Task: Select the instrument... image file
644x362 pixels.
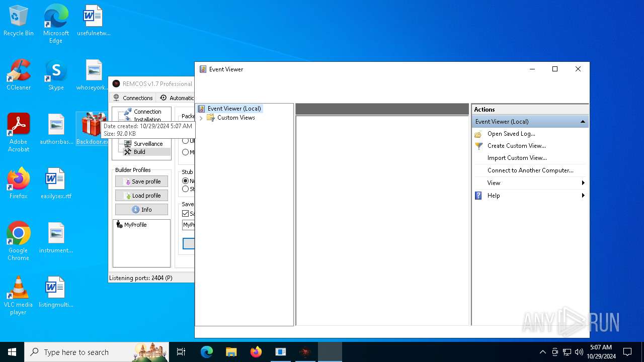Action: [56, 238]
